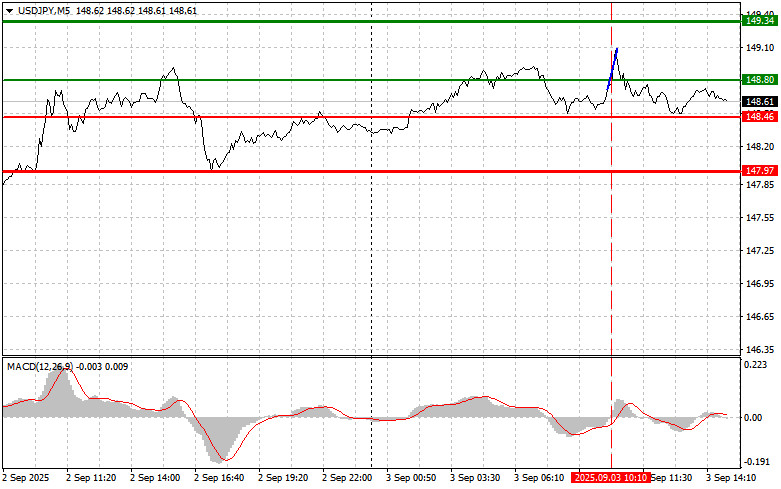Click the 146.35 value on price scale
This screenshot has width=781, height=489.
click(760, 350)
